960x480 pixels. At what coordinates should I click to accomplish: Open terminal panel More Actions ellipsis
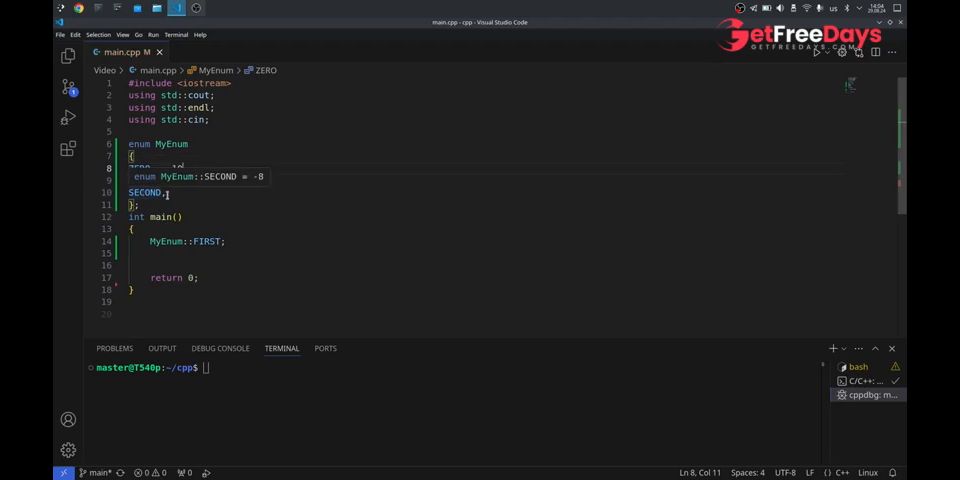[858, 348]
